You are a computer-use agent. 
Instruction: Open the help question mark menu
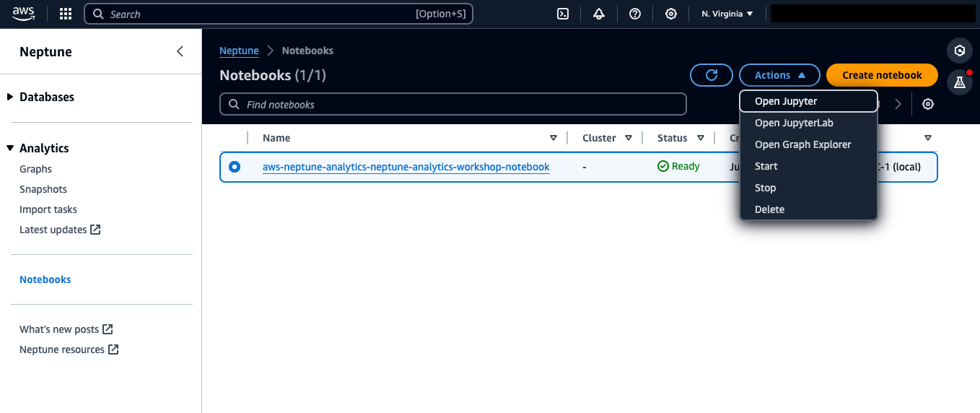coord(635,14)
